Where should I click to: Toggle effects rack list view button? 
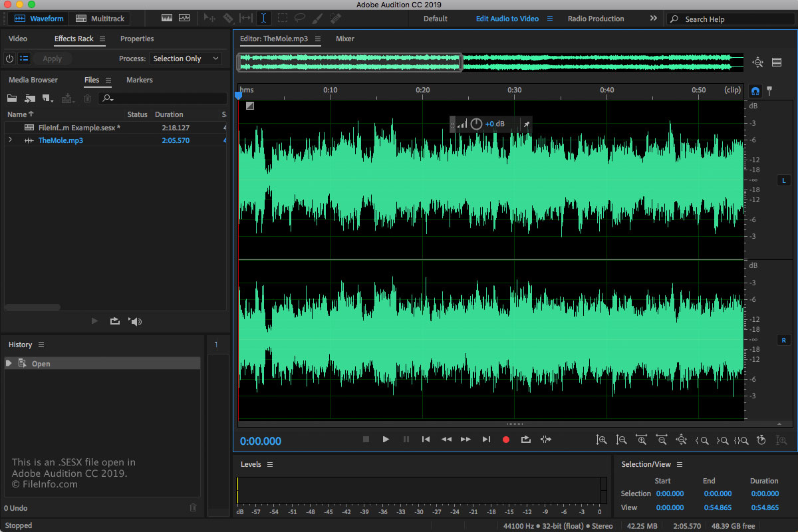click(24, 59)
